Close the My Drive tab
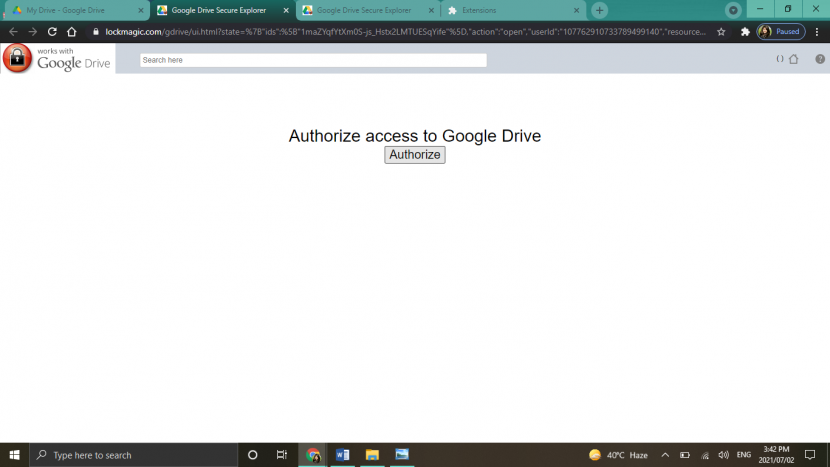 [141, 10]
